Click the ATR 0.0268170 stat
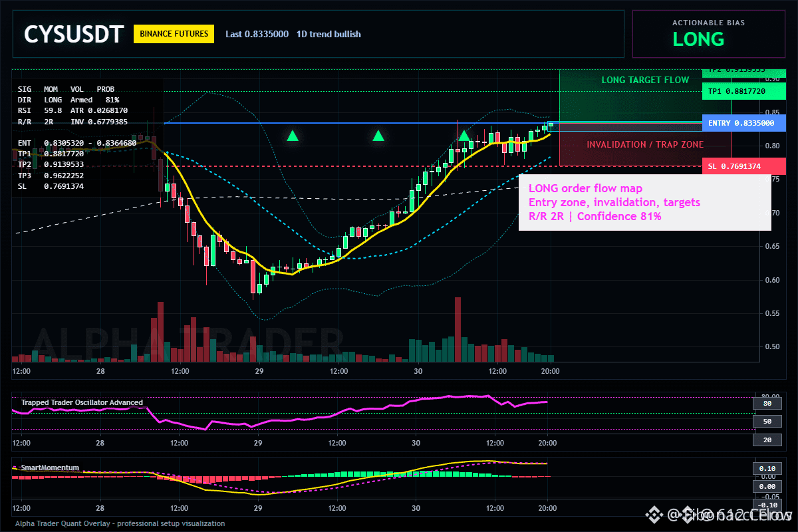The image size is (798, 532). (99, 110)
